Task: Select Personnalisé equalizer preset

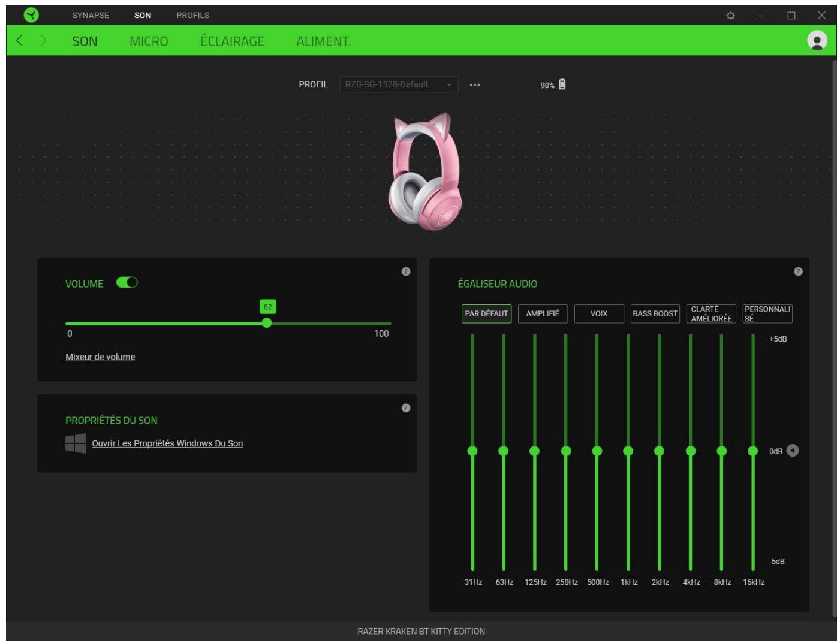Action: click(767, 313)
